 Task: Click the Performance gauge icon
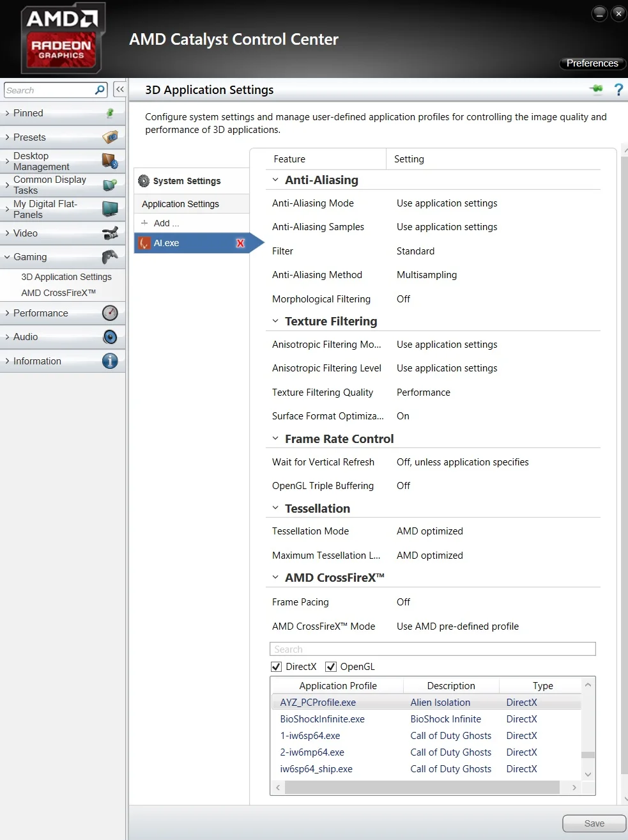pos(110,313)
